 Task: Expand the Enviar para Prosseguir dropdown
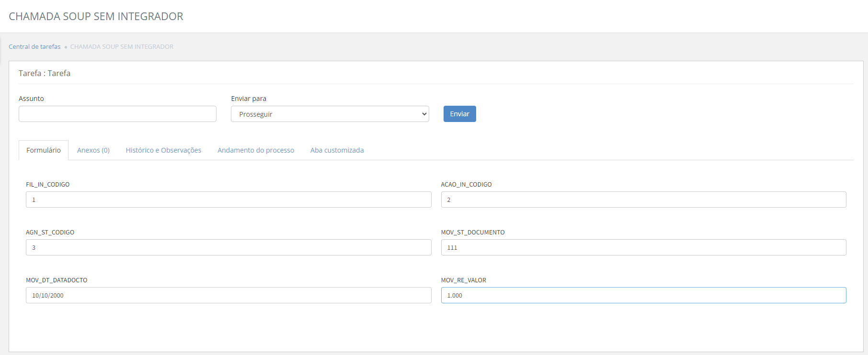tap(330, 114)
